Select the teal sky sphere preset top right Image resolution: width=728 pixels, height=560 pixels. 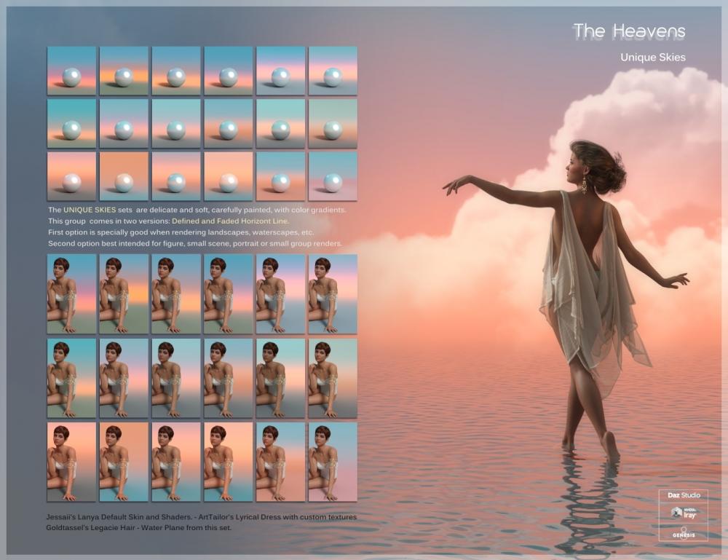click(x=332, y=70)
